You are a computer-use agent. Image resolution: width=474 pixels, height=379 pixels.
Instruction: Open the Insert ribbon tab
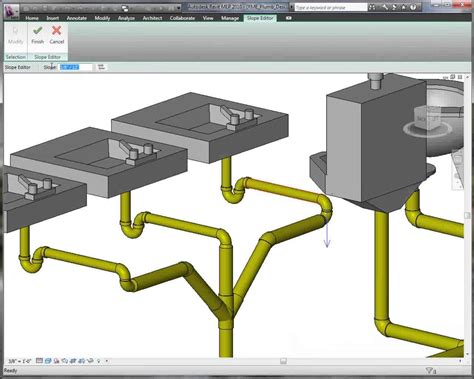[x=52, y=18]
